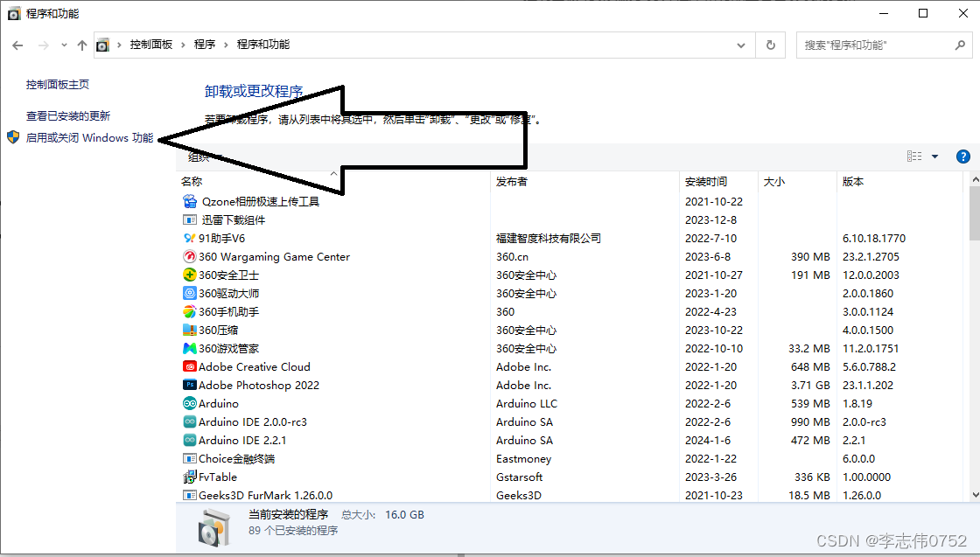Click publisher Arduino LLC
This screenshot has width=980, height=557.
pos(527,403)
